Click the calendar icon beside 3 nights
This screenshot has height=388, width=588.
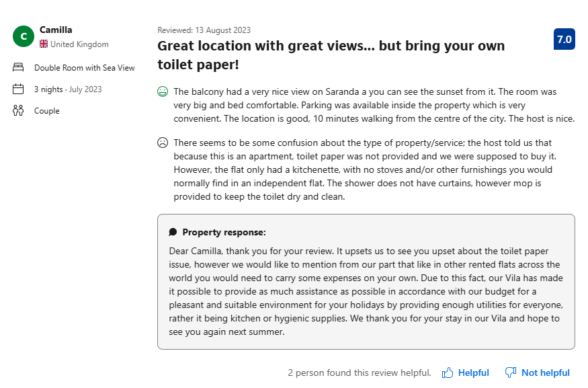pyautogui.click(x=18, y=89)
